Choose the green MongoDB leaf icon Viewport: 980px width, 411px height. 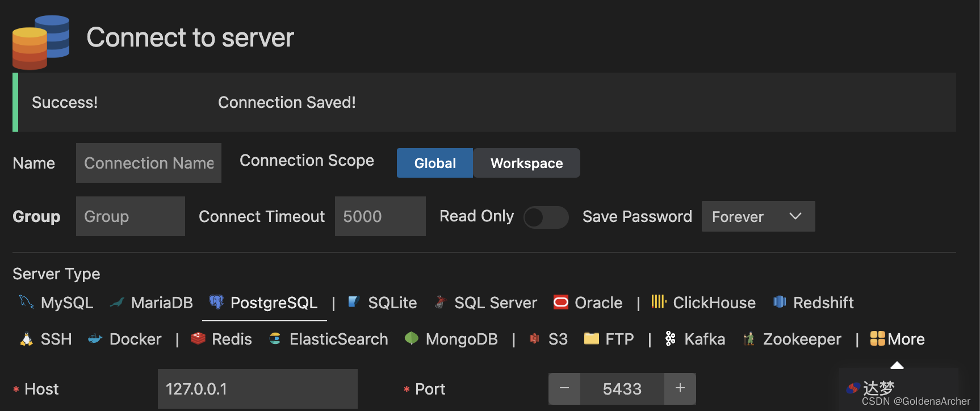point(412,339)
